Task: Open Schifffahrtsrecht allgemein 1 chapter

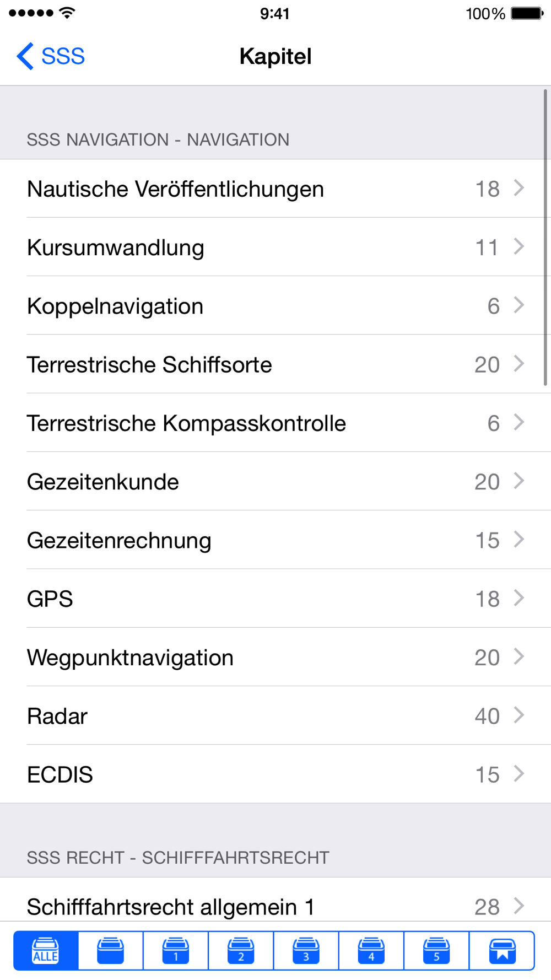Action: click(275, 900)
